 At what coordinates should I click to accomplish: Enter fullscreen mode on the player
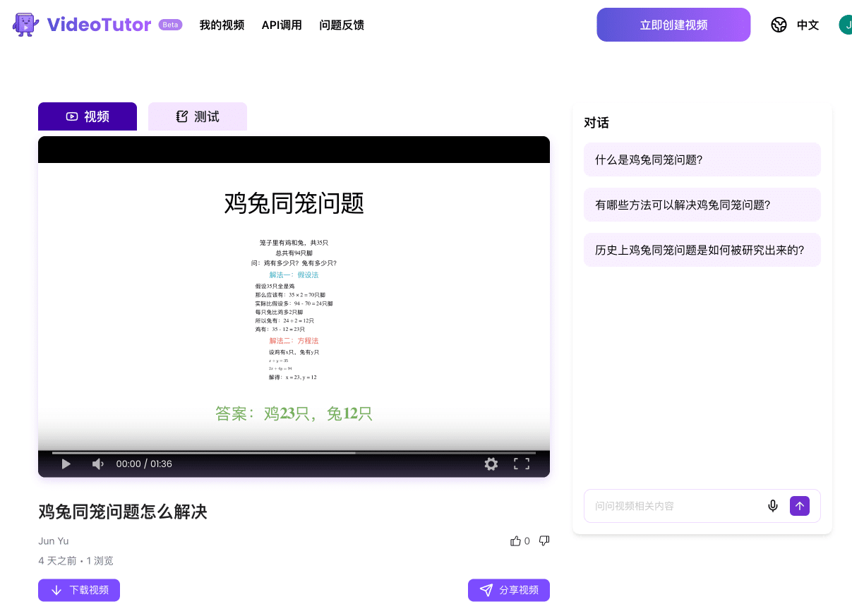[x=522, y=464]
